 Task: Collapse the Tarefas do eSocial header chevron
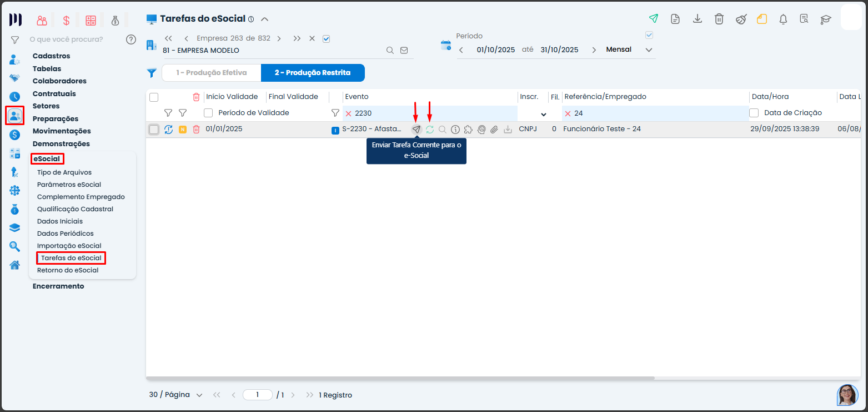coord(265,19)
